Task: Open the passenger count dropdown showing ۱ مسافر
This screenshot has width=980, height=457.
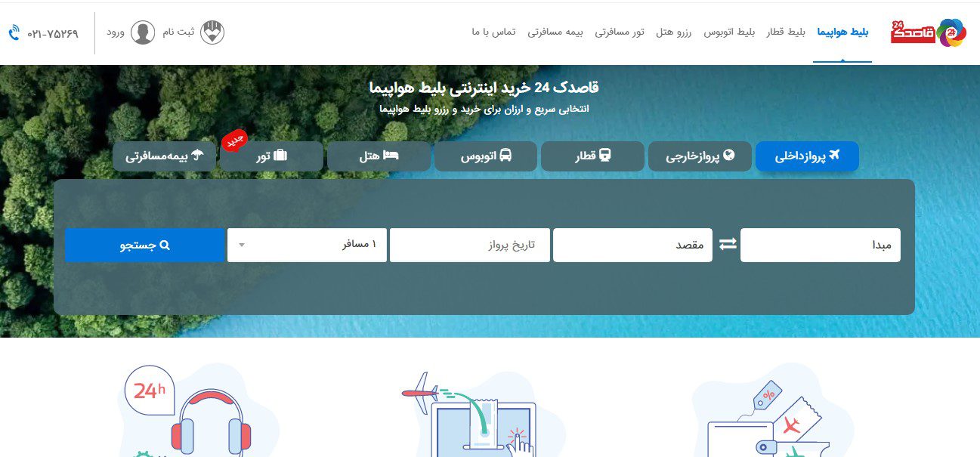Action: (x=308, y=244)
